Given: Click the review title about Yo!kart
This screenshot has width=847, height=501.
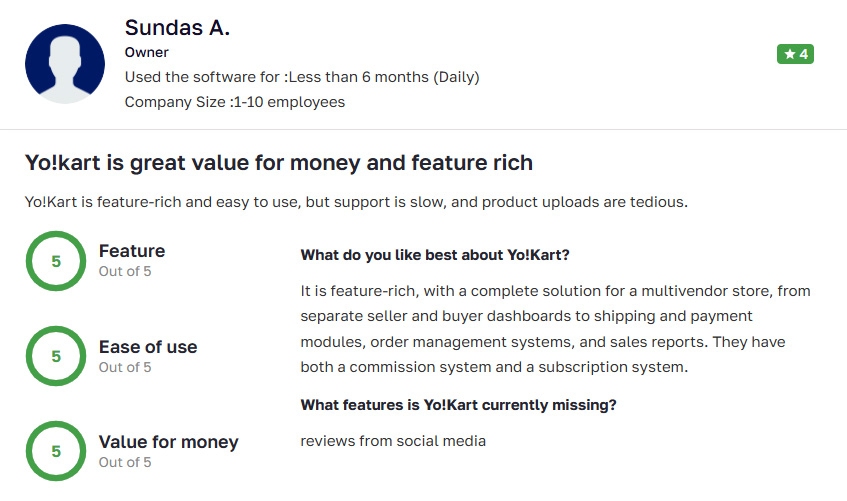Looking at the screenshot, I should coord(279,163).
